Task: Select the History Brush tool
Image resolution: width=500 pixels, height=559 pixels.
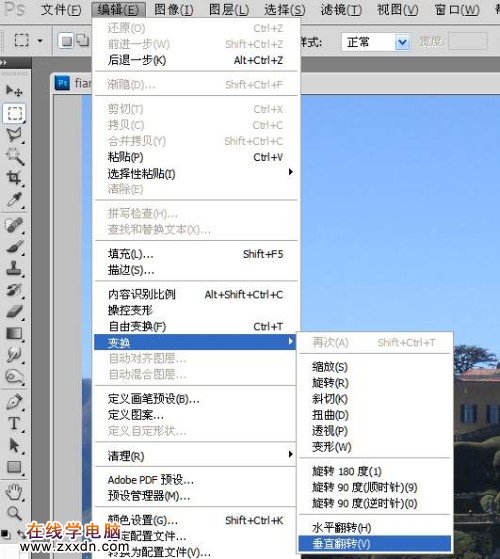Action: coord(14,290)
